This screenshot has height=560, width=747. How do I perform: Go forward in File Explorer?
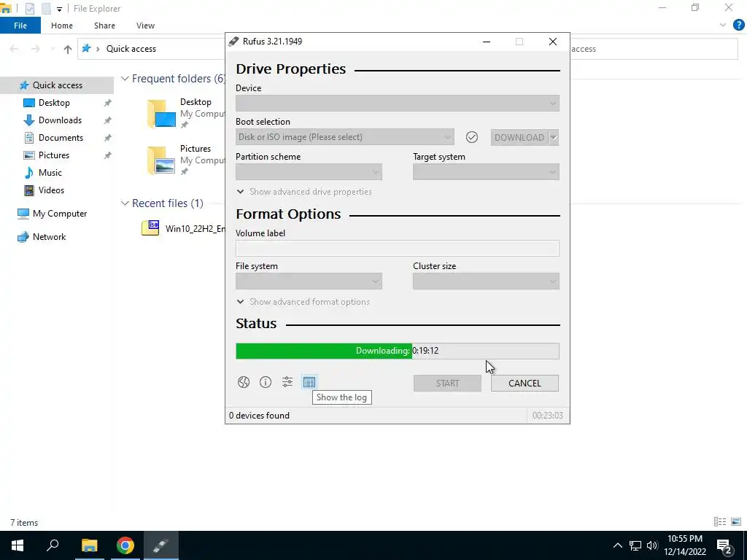point(36,49)
